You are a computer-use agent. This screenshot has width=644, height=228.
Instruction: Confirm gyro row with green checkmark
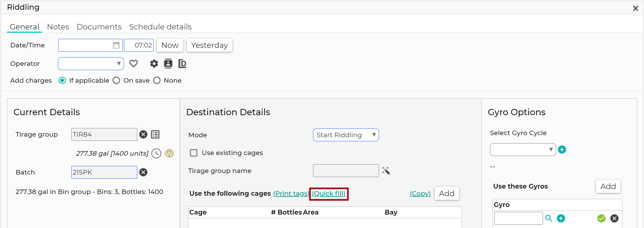601,218
